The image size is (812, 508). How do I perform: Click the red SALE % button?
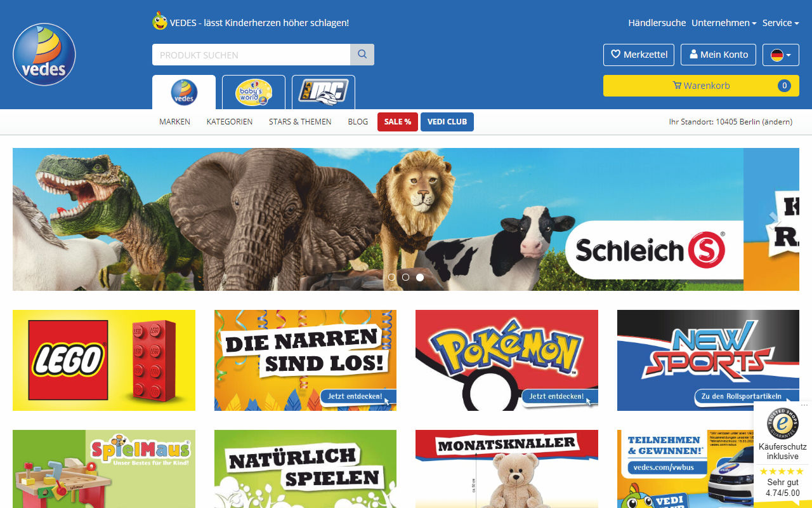(398, 122)
